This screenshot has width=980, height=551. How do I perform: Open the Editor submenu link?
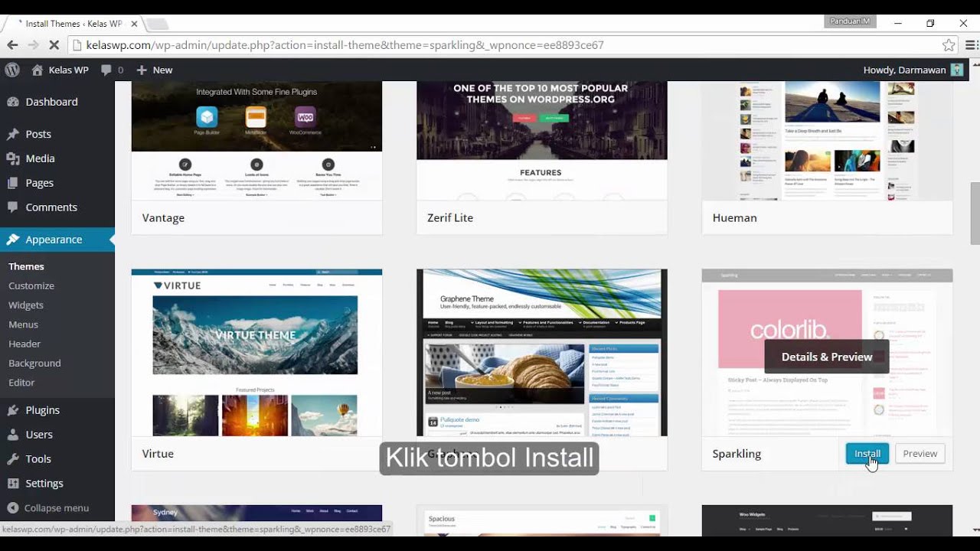pyautogui.click(x=21, y=382)
